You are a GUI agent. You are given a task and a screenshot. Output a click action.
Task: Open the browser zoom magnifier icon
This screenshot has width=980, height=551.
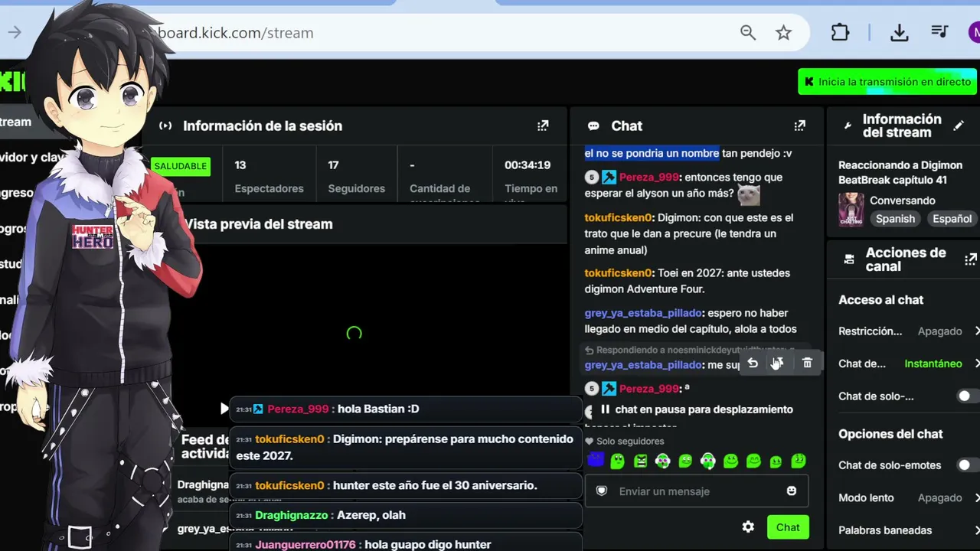coord(748,33)
